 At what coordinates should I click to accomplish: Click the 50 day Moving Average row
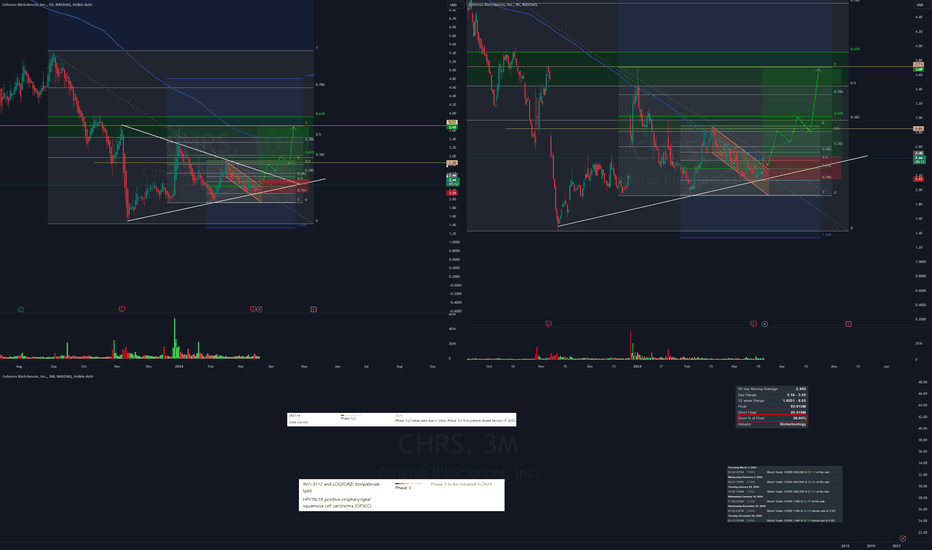point(772,389)
